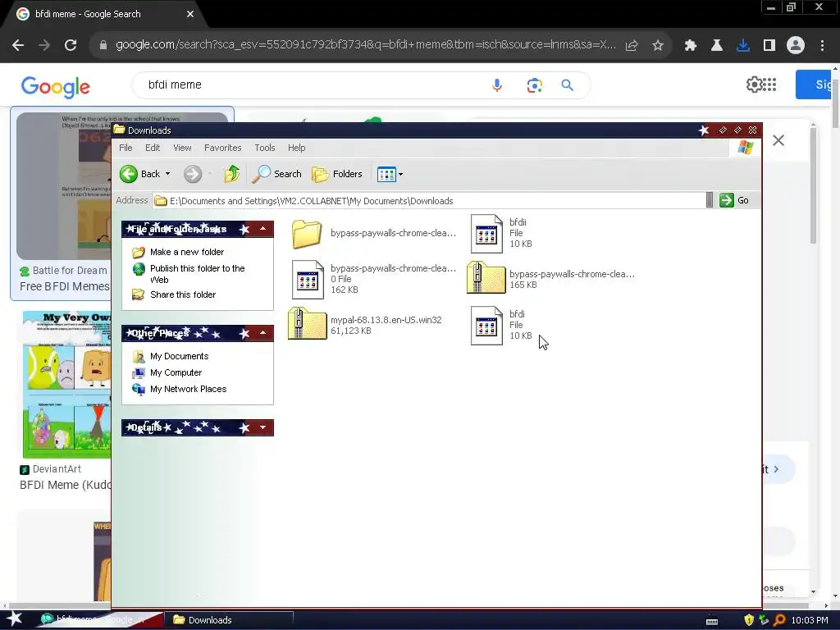Expand the Details panel
Image resolution: width=840 pixels, height=630 pixels.
coord(263,427)
